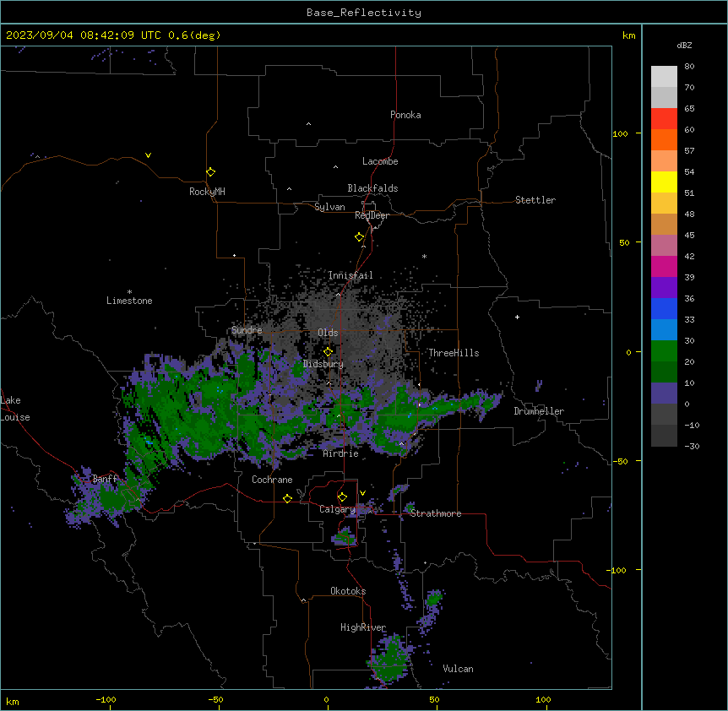Click the Stettler label
Screen dimensions: 728x711
coord(535,200)
